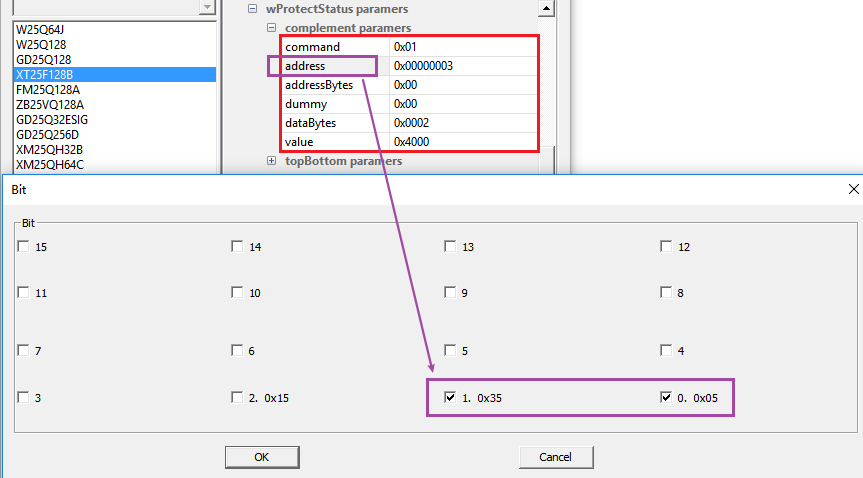Uncheck bit 0 0x05 checkbox
This screenshot has width=863, height=478.
pyautogui.click(x=666, y=398)
